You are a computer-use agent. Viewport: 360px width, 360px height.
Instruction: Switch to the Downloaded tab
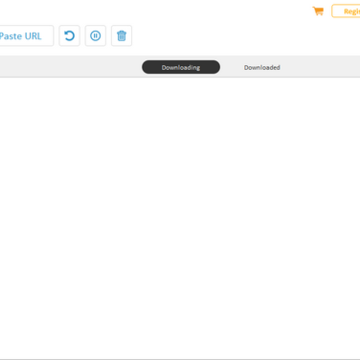coord(262,67)
